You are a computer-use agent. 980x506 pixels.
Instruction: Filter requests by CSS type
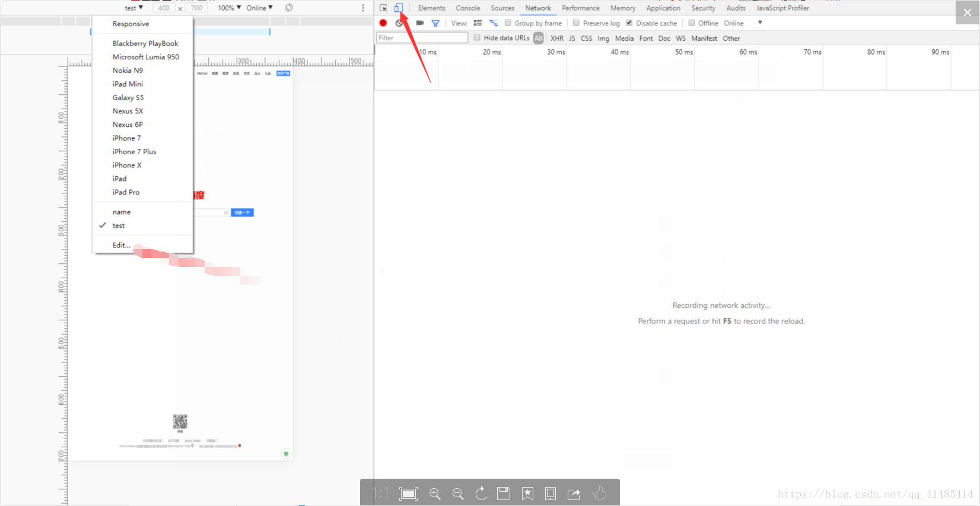pyautogui.click(x=587, y=38)
